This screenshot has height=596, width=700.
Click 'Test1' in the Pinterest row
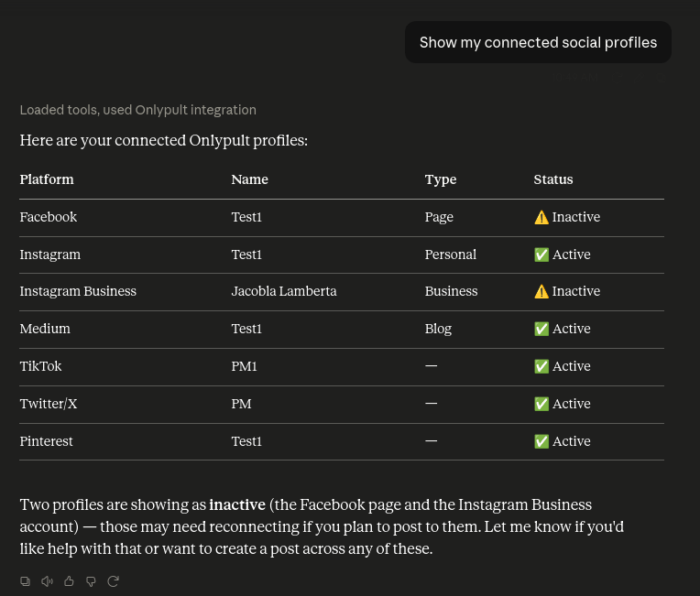coord(246,440)
